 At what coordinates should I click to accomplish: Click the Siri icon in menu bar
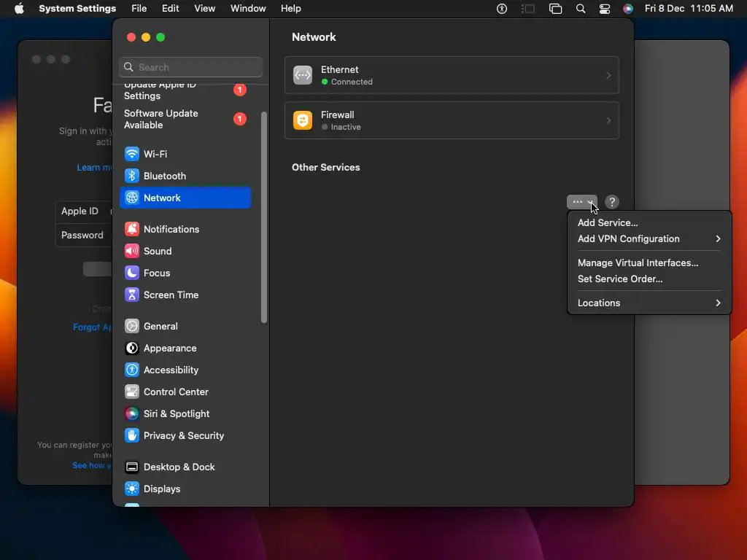pyautogui.click(x=628, y=9)
